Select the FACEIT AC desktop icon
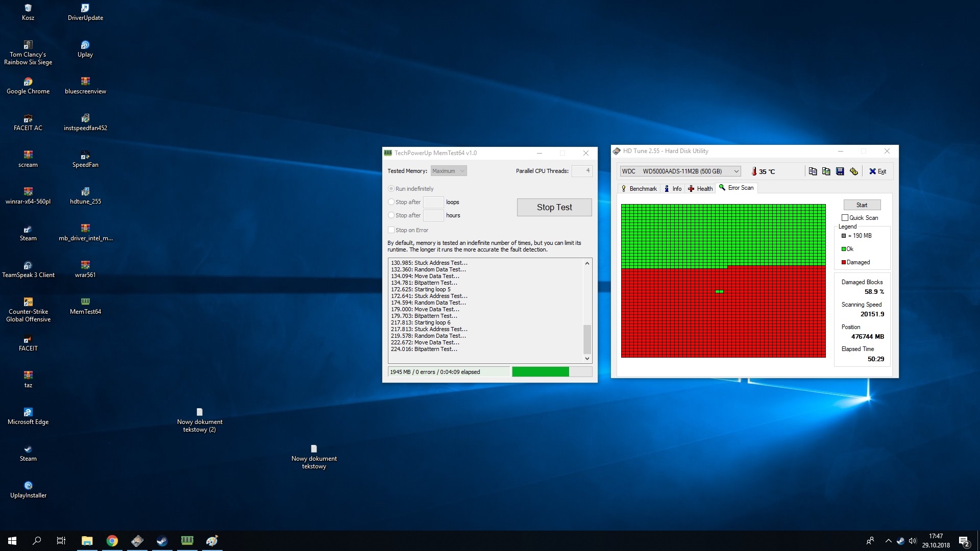Image resolution: width=980 pixels, height=551 pixels. [28, 122]
